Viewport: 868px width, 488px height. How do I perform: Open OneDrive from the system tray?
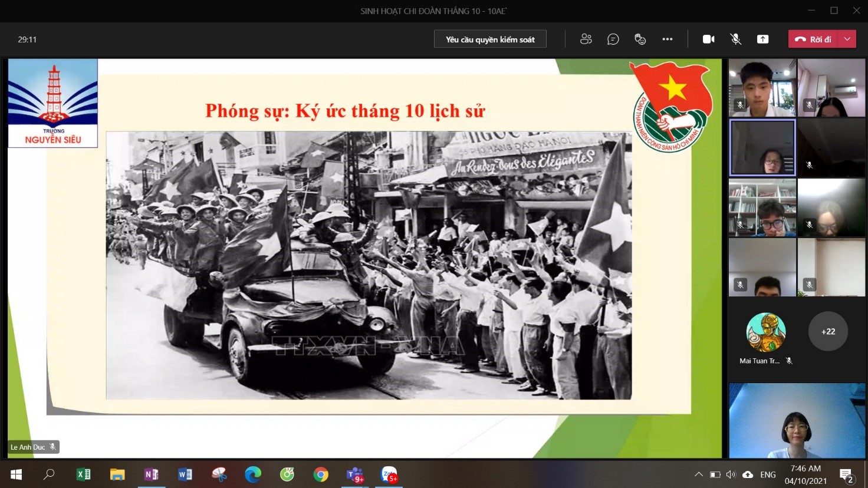(747, 474)
